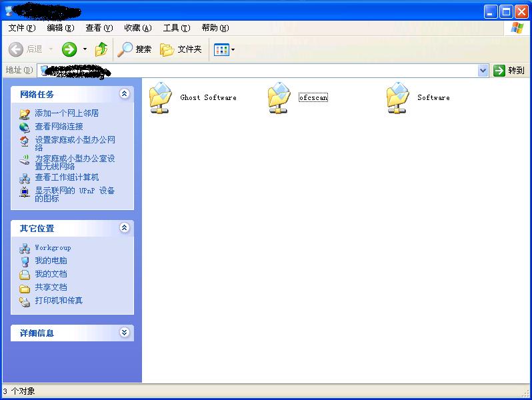Screen dimensions: 532x400
Task: Click the grayed Back arrow icon
Action: pyautogui.click(x=15, y=49)
